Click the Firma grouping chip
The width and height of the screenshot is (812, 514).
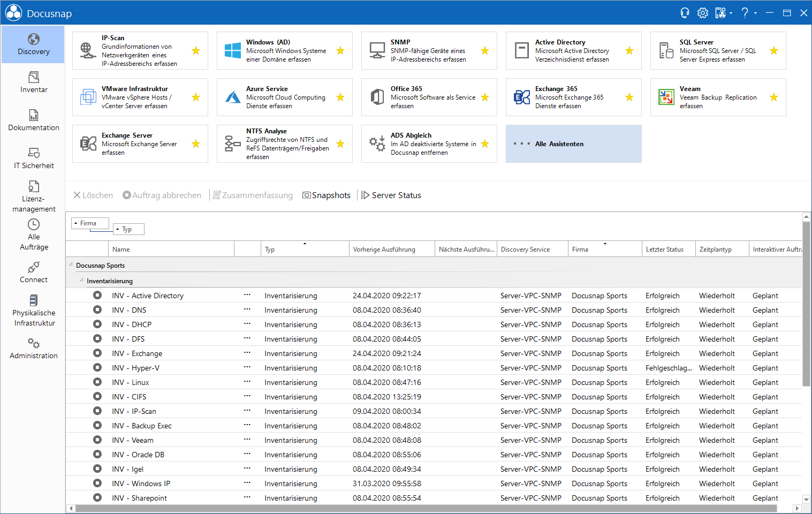pos(90,223)
